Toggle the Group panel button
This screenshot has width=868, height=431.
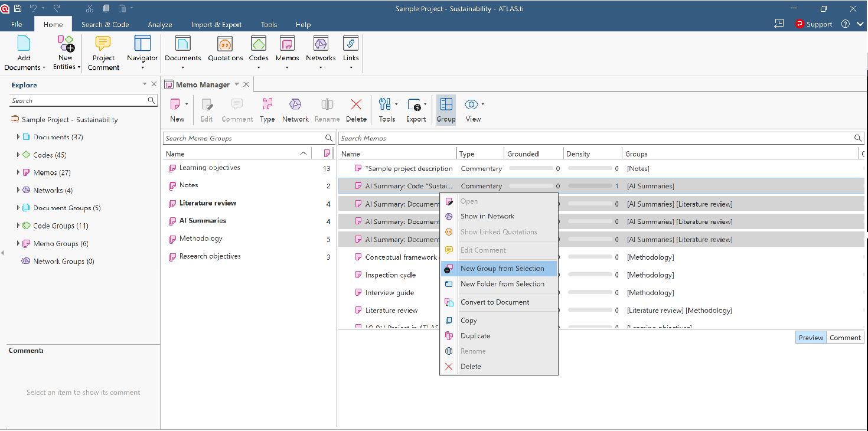[x=446, y=110]
